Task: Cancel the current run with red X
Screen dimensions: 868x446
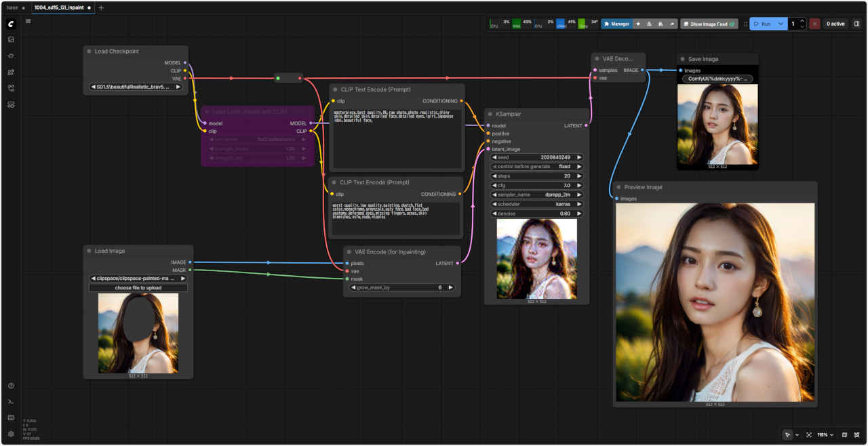Action: pos(814,24)
